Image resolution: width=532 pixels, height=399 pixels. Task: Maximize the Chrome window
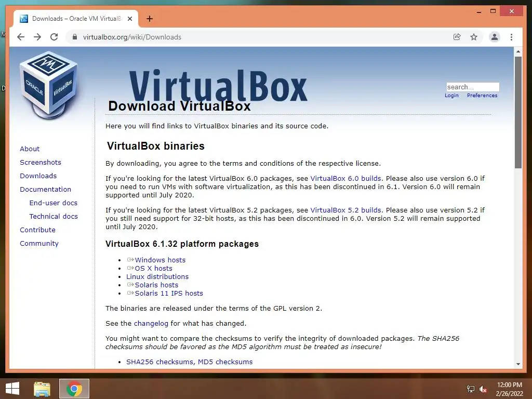[x=493, y=11]
